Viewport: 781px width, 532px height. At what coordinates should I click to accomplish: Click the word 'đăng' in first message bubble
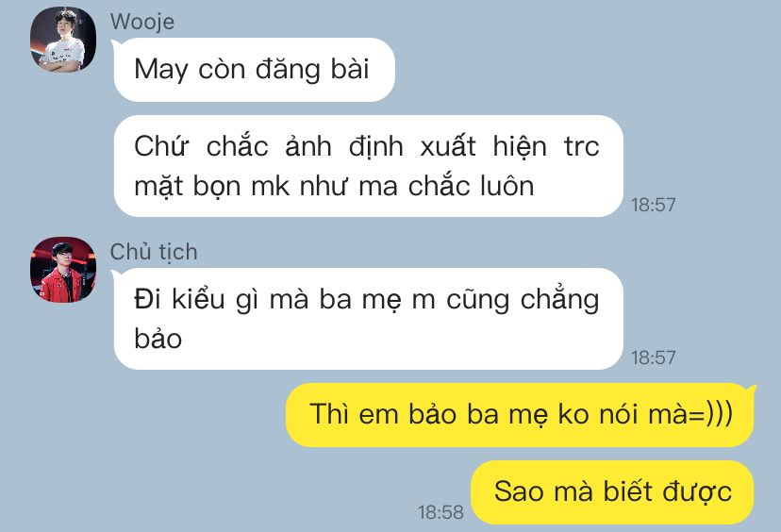(288, 70)
